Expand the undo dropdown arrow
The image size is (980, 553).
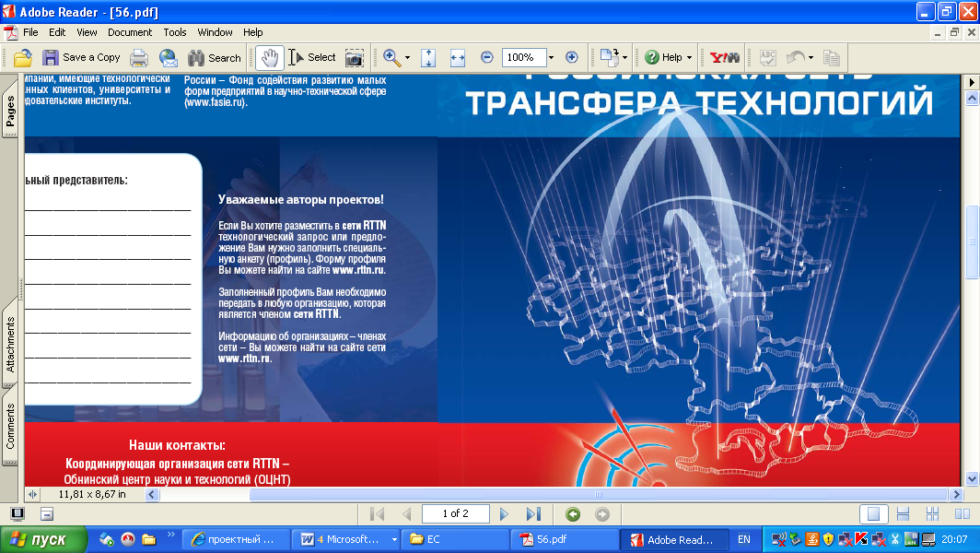point(811,57)
